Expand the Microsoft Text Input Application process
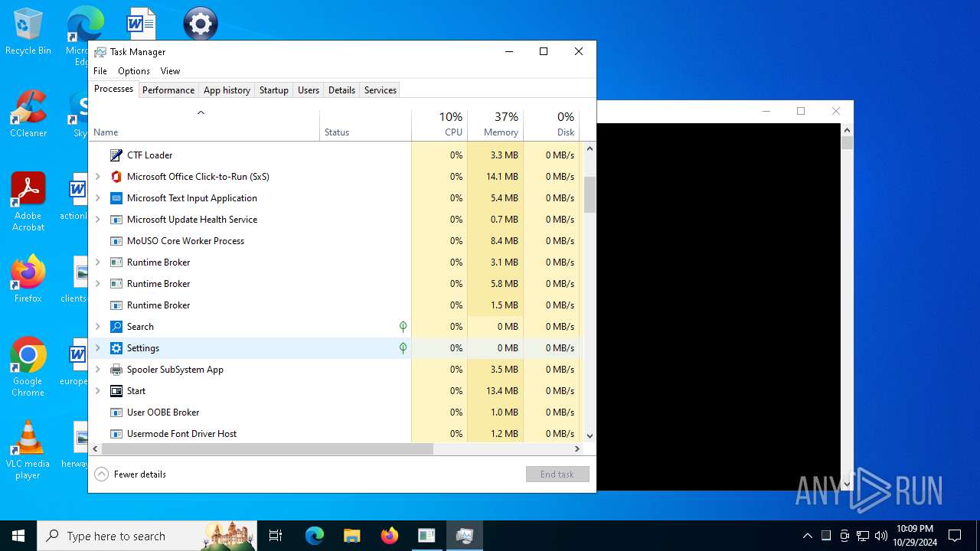This screenshot has width=980, height=551. [x=97, y=198]
